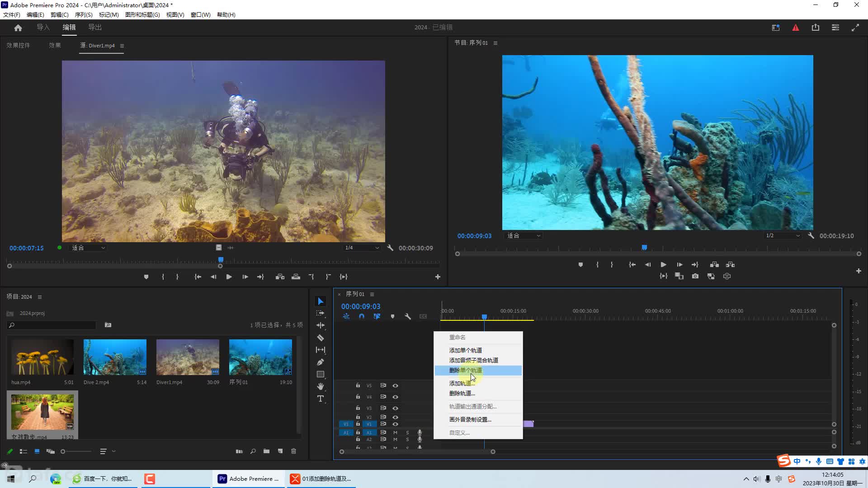868x488 pixels.
Task: Open Project 2024 panel menu
Action: pyautogui.click(x=40, y=297)
